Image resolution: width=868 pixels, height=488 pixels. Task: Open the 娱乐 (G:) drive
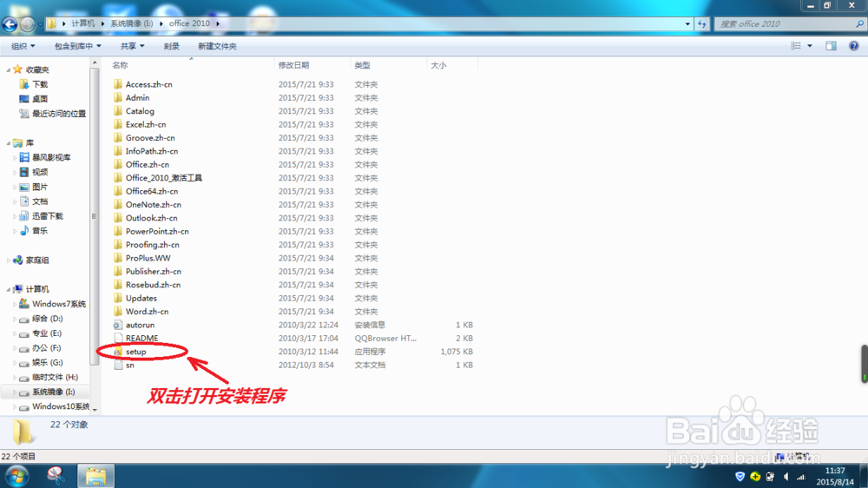tap(47, 362)
